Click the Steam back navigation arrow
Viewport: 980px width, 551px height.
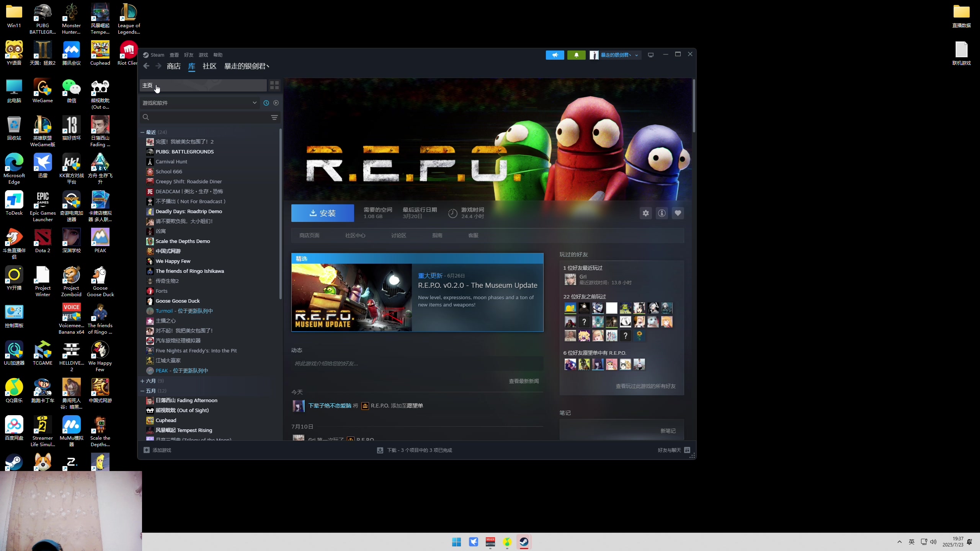(146, 66)
